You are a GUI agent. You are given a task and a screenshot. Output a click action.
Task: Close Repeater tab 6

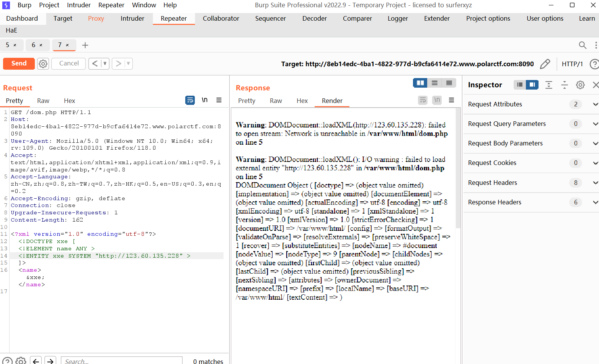(x=41, y=45)
